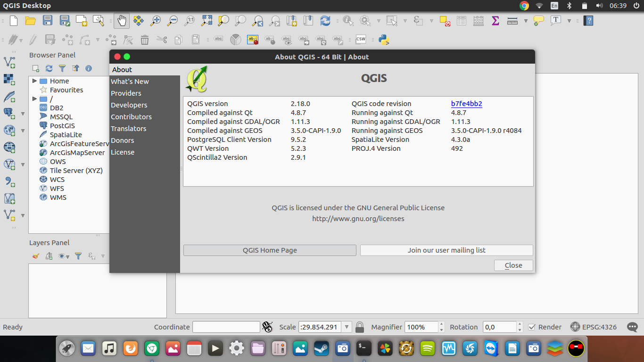Viewport: 644px width, 362px height.
Task: Open the Messages log speech bubble icon
Action: pos(632,327)
